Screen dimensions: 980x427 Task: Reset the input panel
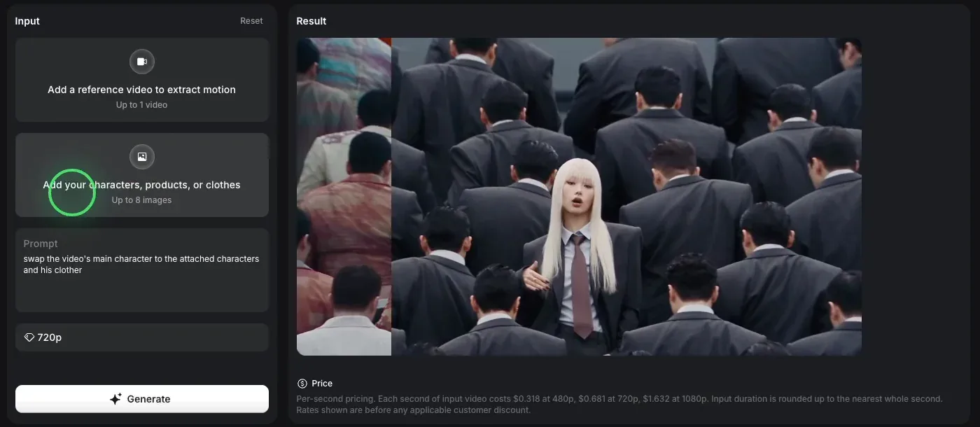point(251,21)
